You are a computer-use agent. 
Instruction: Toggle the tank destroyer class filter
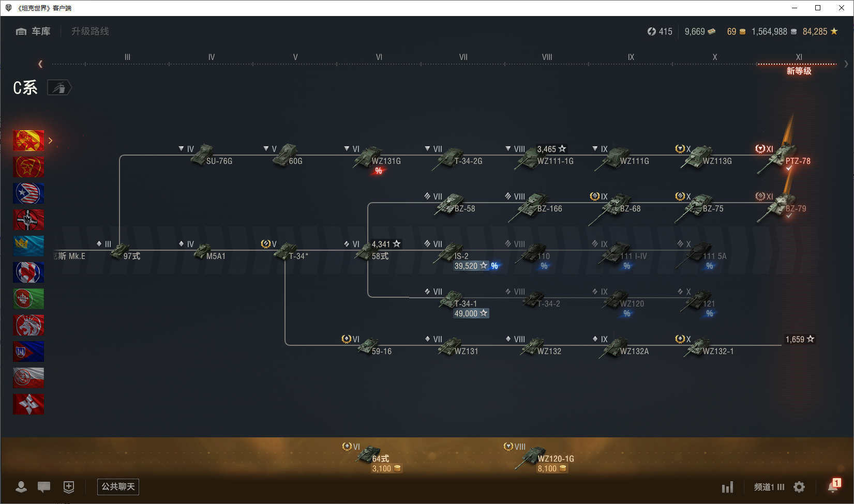59,88
